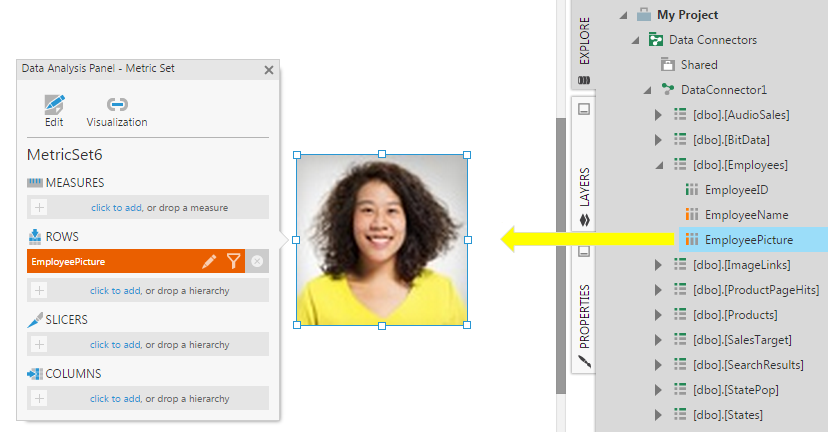Expand the [dbo].[Products] table

(x=658, y=315)
